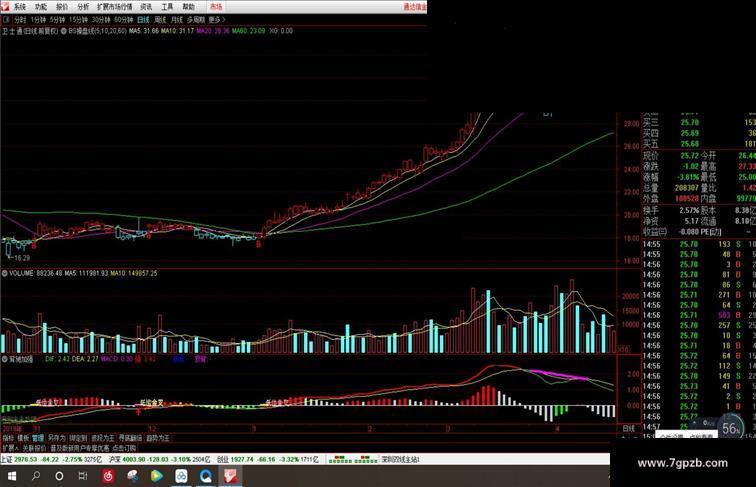Click the VOLUME indicator circle icon
The image size is (756, 487).
pyautogui.click(x=5, y=273)
